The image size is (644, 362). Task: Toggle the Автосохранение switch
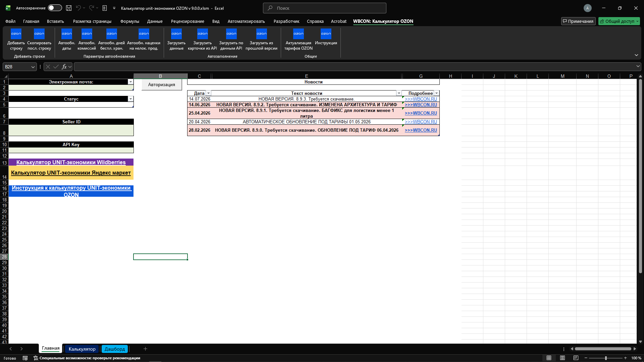pos(55,8)
